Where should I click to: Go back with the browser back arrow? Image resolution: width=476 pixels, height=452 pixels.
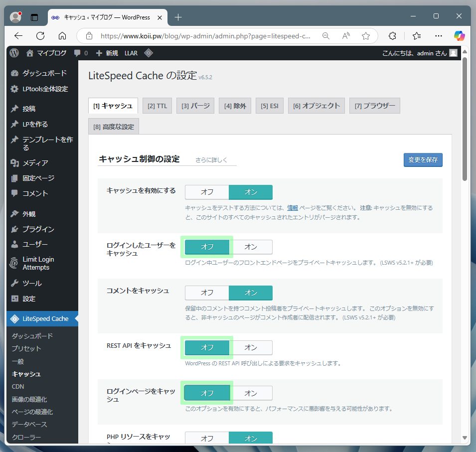[18, 36]
